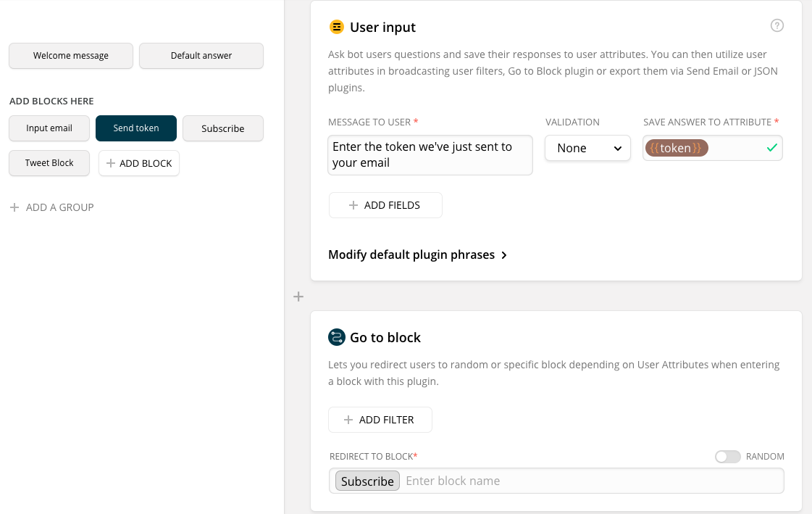
Task: Open the Input email block
Action: pos(49,128)
